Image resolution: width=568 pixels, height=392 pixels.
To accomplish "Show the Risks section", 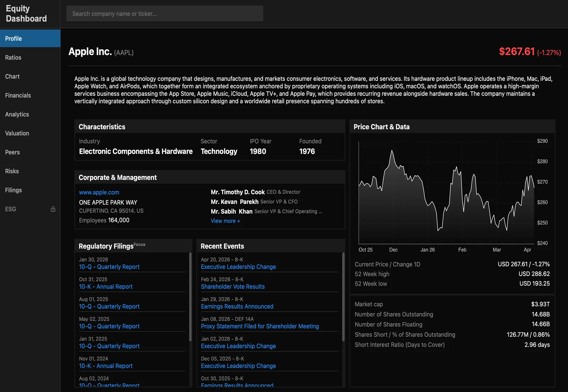I will click(x=30, y=171).
